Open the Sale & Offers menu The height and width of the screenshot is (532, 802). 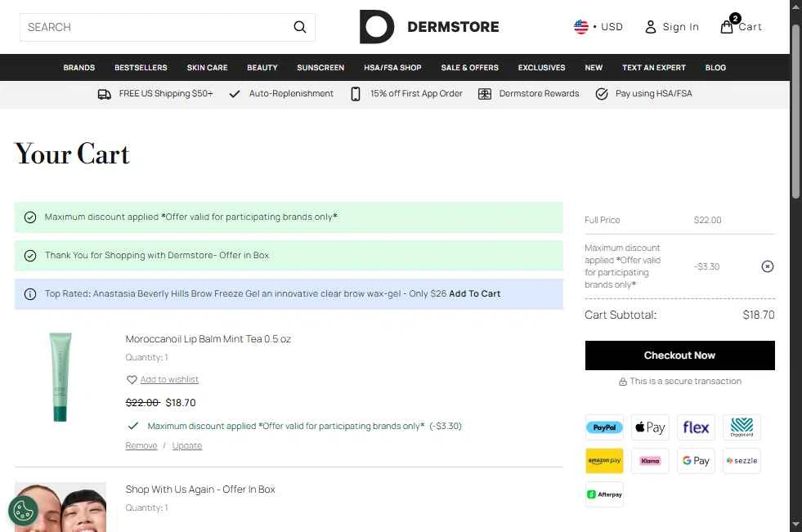click(469, 68)
